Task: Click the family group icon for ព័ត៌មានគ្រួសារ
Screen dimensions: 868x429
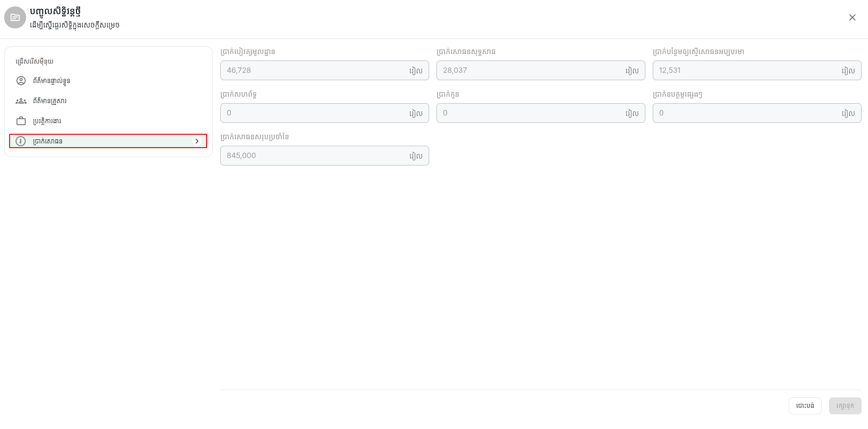Action: click(x=21, y=101)
